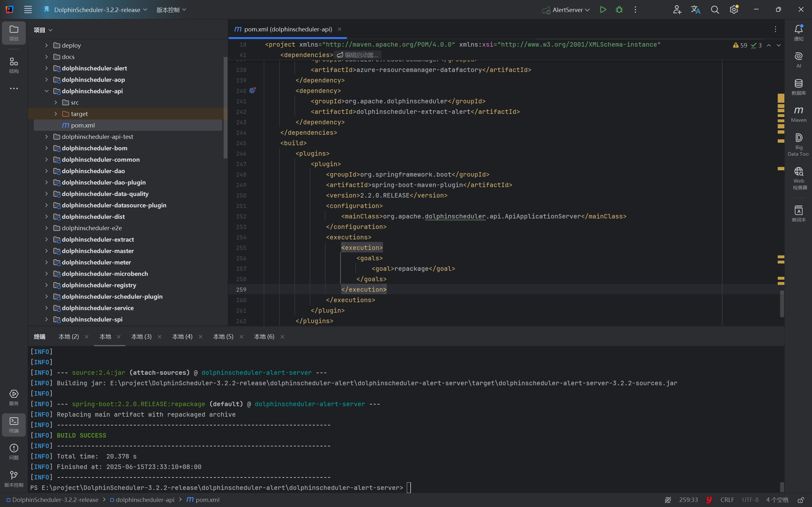
Task: Open the Services tool window
Action: pyautogui.click(x=14, y=397)
